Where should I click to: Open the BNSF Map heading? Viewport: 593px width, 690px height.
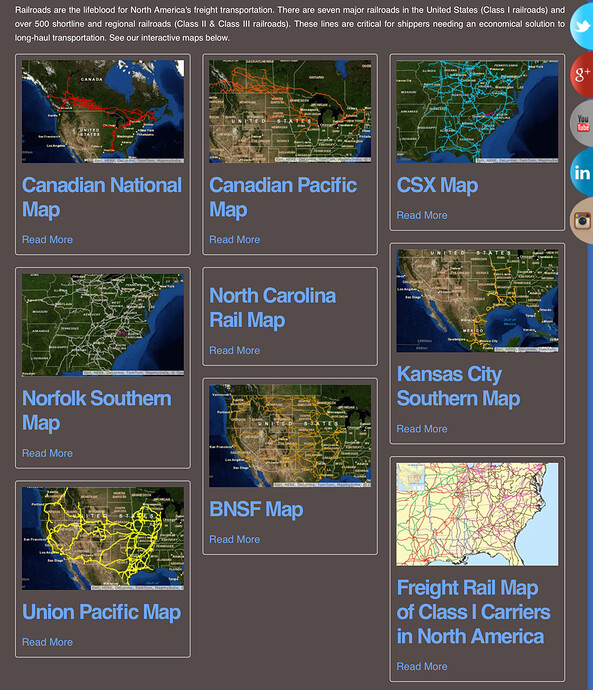(x=256, y=510)
